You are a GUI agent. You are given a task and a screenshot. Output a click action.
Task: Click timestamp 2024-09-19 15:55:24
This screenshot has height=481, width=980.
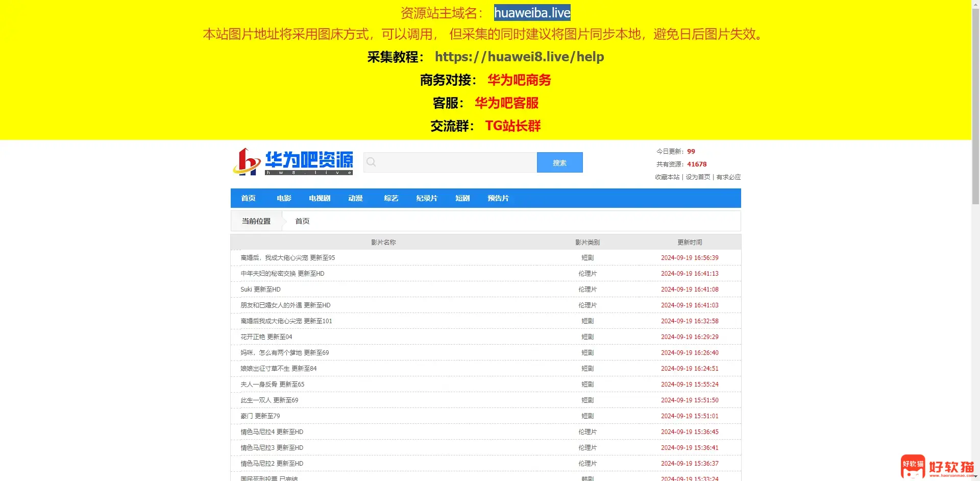tap(690, 384)
